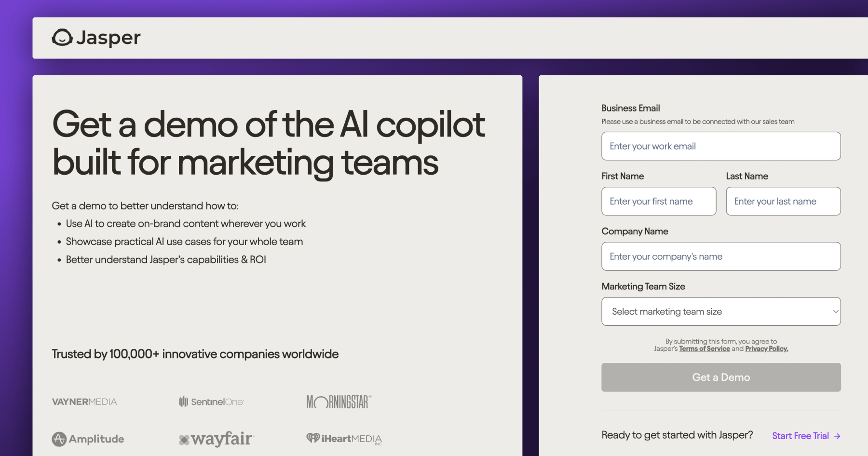The height and width of the screenshot is (456, 868).
Task: Click the Enter your last name field
Action: (x=783, y=201)
